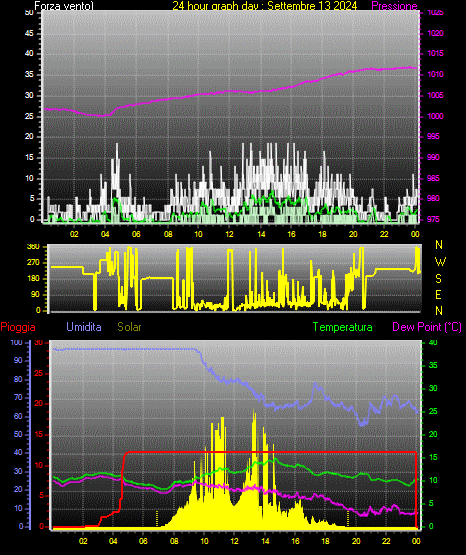
Task: Click the compass letter S
Action: [x=438, y=279]
